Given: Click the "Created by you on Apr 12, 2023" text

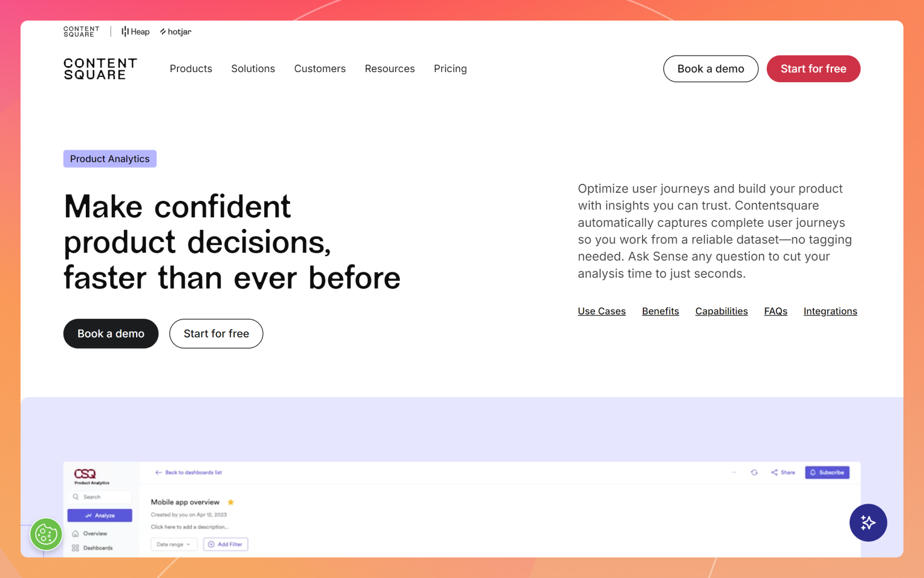Looking at the screenshot, I should (x=189, y=514).
